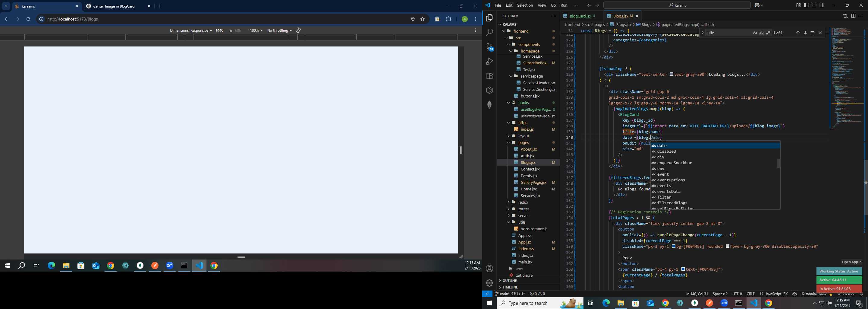Open the Explorer Views and More Actions ellipsis
Image resolution: width=868 pixels, height=309 pixels.
pyautogui.click(x=553, y=16)
